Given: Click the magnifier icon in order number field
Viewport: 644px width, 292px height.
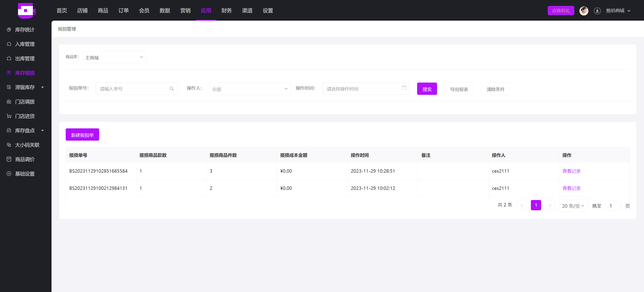Looking at the screenshot, I should click(x=172, y=89).
